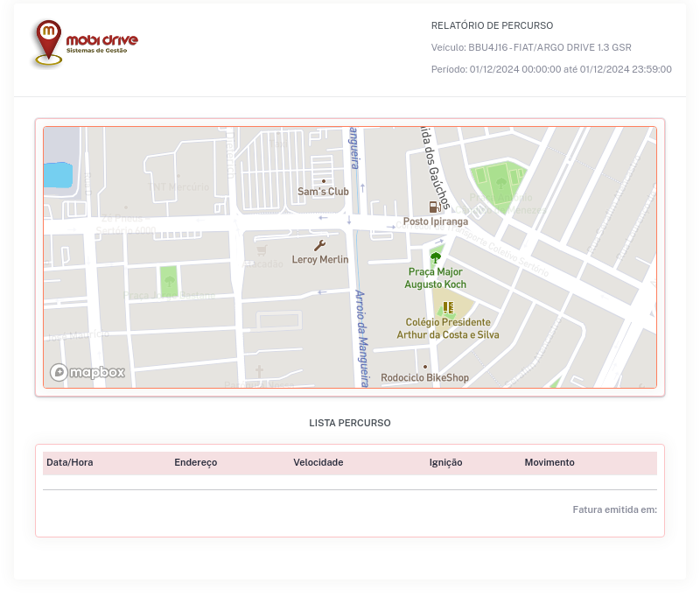This screenshot has height=604, width=700.
Task: Click the LISTA PERCURSO section title
Action: tap(350, 423)
